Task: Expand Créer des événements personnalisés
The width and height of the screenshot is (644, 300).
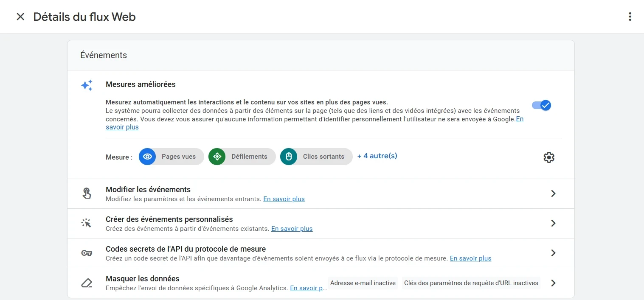Action: (553, 223)
